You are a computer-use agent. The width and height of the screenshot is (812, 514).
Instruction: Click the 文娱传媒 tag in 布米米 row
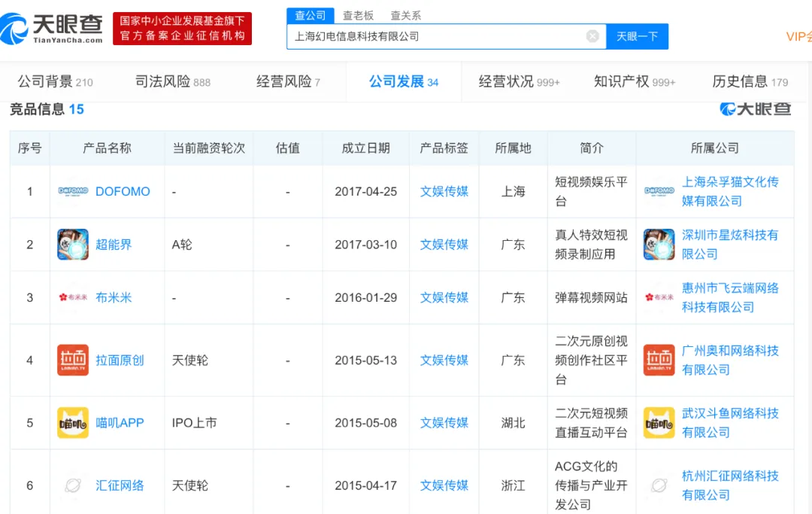coord(444,297)
